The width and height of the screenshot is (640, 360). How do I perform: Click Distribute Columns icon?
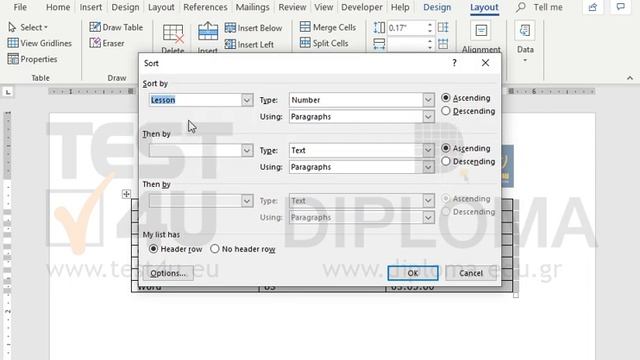[443, 44]
